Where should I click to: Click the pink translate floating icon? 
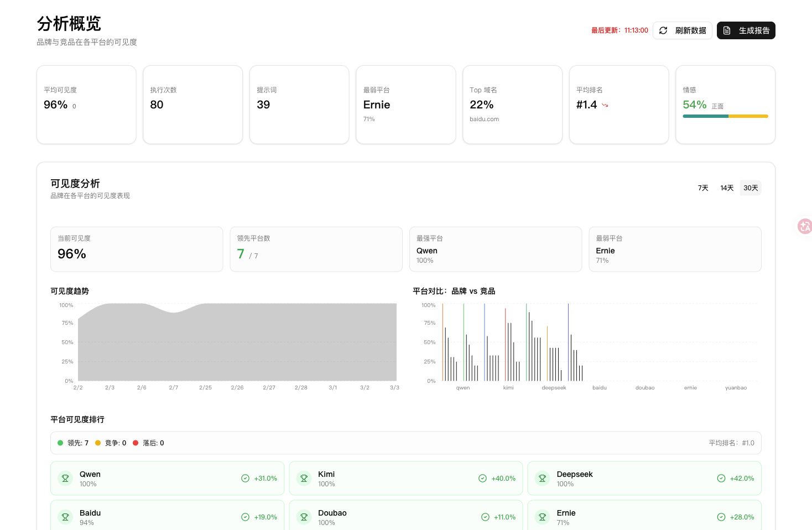coord(805,226)
